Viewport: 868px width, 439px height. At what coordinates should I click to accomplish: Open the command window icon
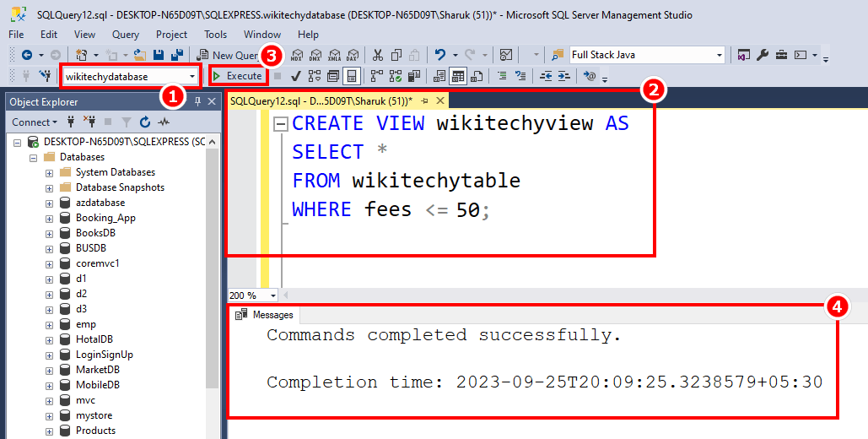(801, 55)
